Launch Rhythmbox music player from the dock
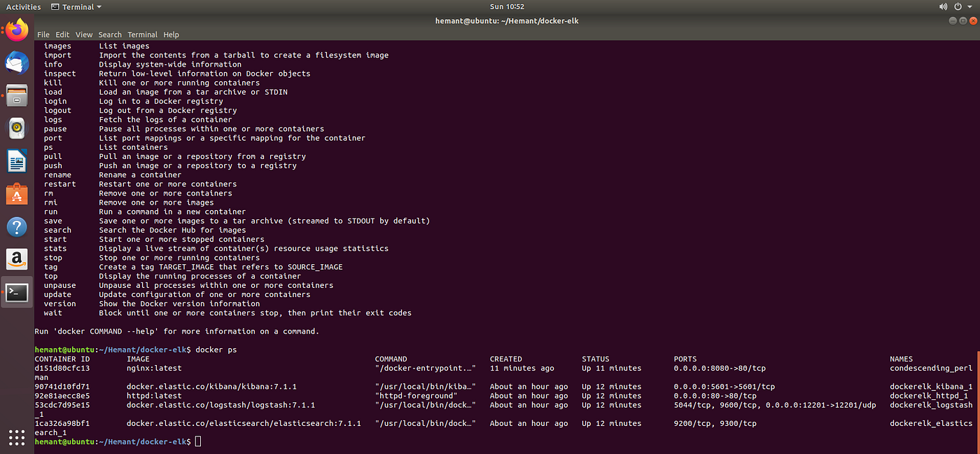Viewport: 980px width, 454px height. pos(15,128)
